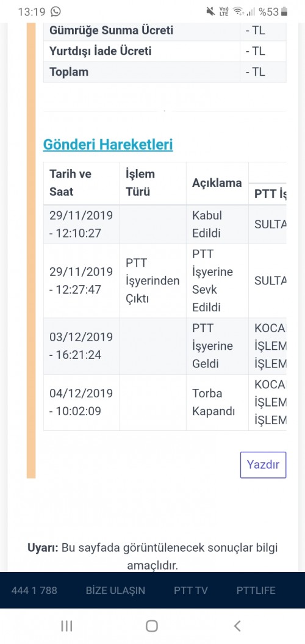Select the Torba Kapandı row description

tap(213, 402)
